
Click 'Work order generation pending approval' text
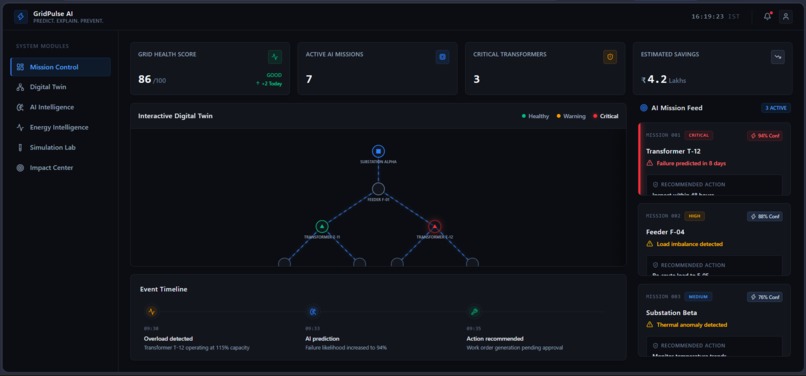[515, 348]
